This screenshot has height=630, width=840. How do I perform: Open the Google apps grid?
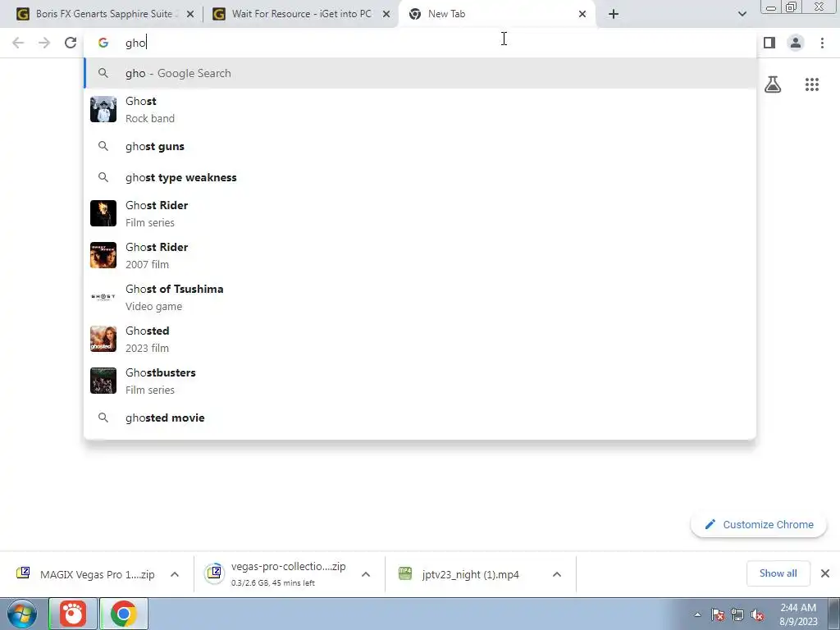(x=811, y=84)
